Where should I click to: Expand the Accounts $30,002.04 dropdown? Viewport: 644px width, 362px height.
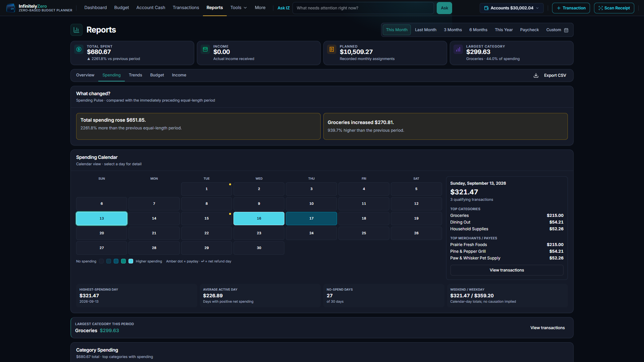pyautogui.click(x=512, y=8)
